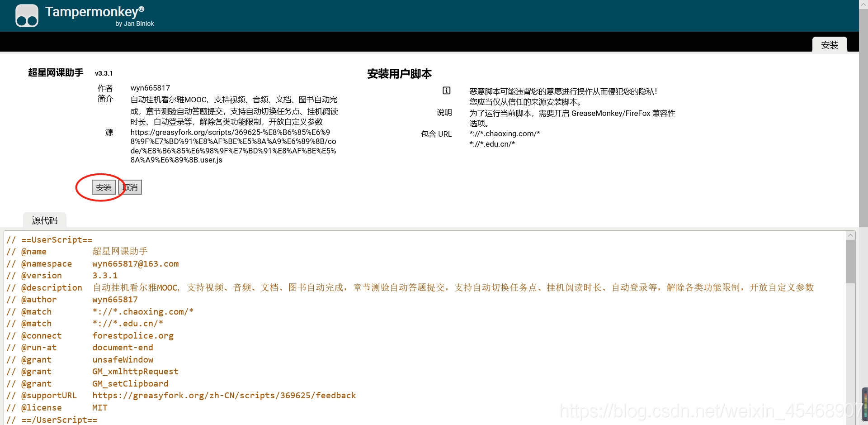
Task: Click the @grant unsafeWindow value
Action: (123, 360)
